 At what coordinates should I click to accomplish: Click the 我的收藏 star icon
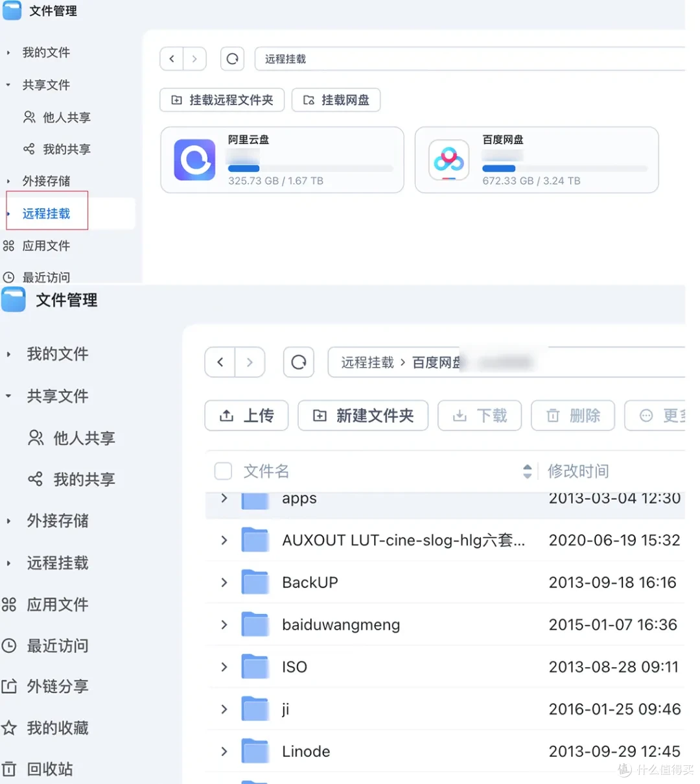click(x=9, y=728)
